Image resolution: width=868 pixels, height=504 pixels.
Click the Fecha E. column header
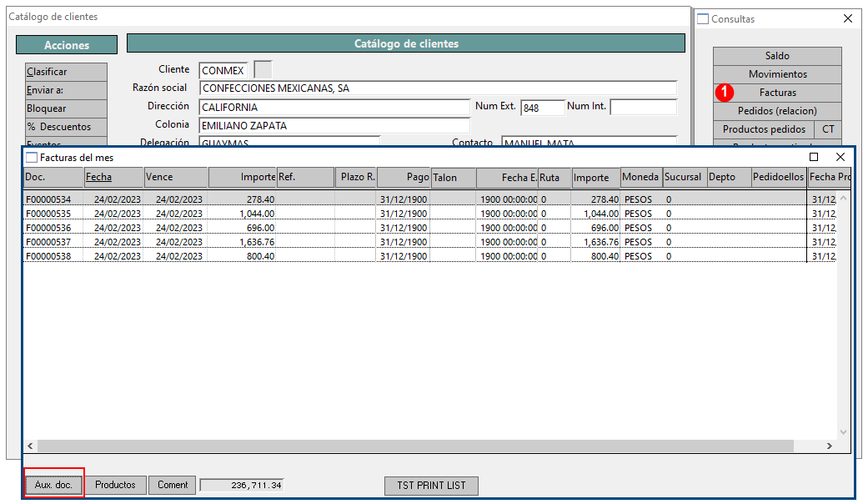pos(507,177)
